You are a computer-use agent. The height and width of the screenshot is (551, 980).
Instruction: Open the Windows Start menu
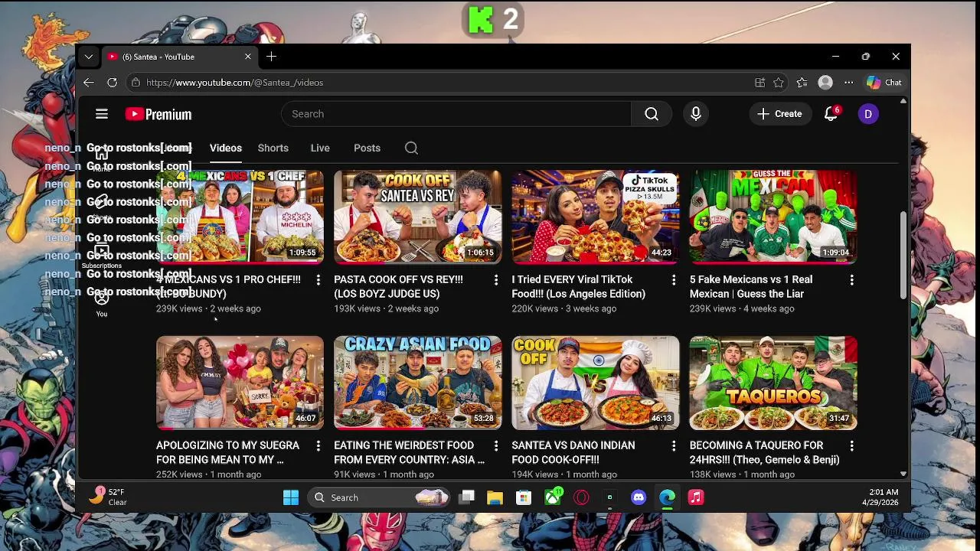click(x=291, y=497)
